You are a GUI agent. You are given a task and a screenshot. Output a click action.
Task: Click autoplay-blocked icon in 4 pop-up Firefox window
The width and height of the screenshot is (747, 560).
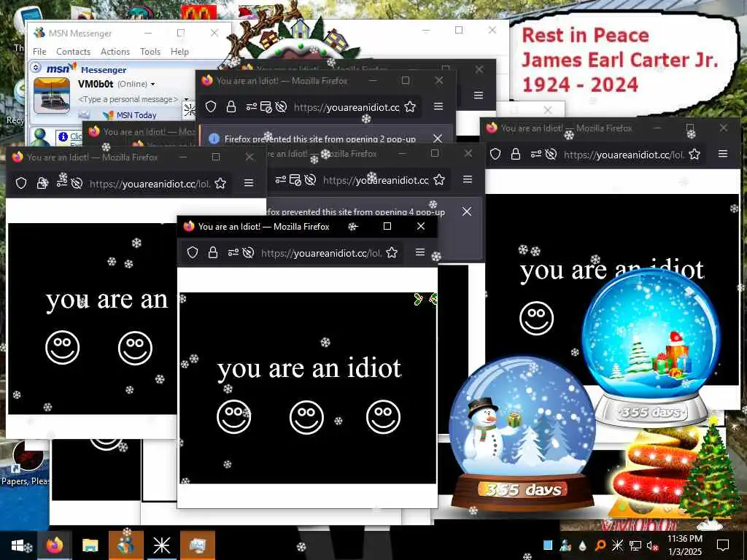pos(310,179)
